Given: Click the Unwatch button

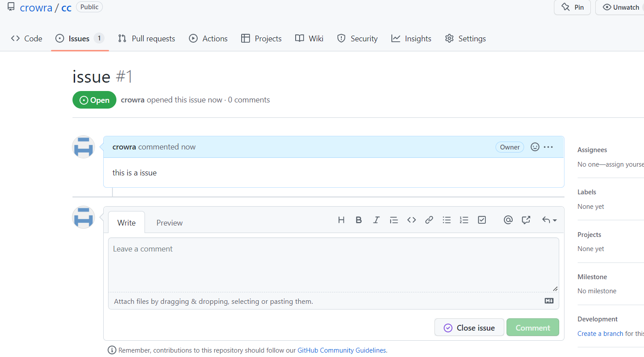Looking at the screenshot, I should 620,7.
